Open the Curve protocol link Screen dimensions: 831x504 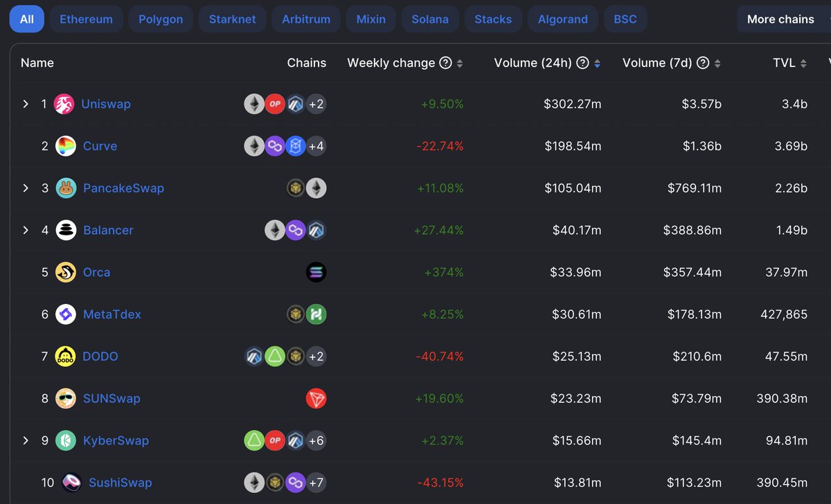[100, 146]
